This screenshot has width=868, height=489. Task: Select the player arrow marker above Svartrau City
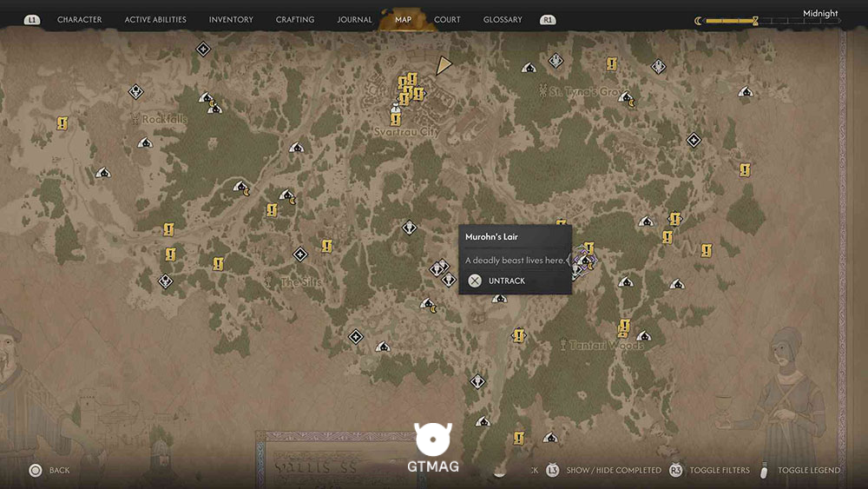(443, 65)
